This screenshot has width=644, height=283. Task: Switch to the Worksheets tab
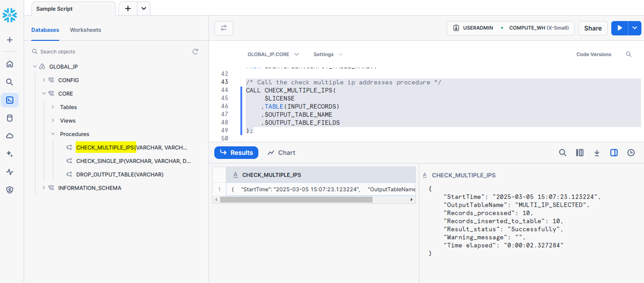(85, 30)
